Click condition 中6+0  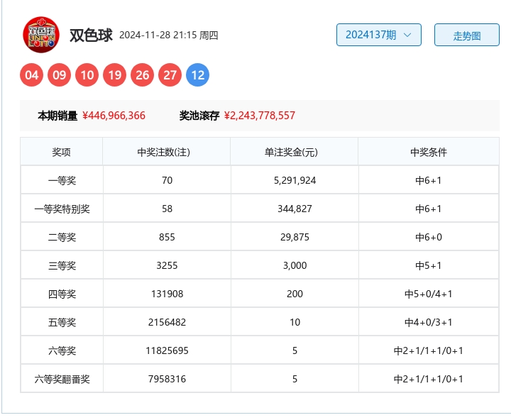429,237
